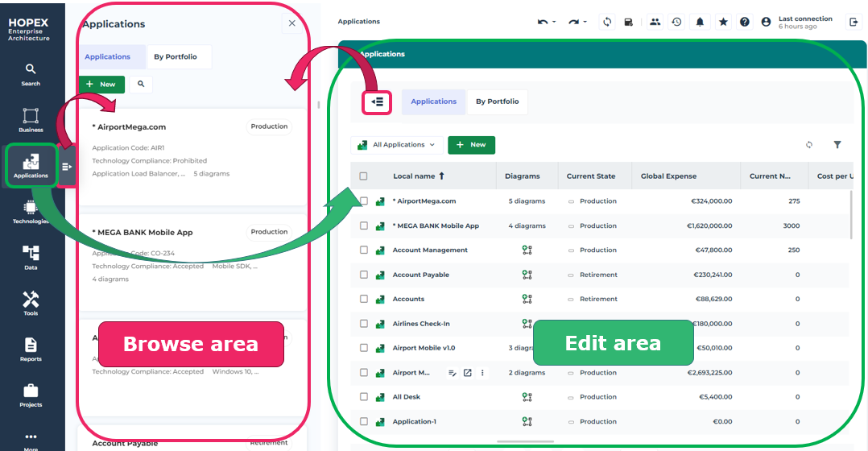Screen dimensions: 868x451
Task: Click the Applications breadcrumb at the top of the page
Action: pyautogui.click(x=359, y=22)
